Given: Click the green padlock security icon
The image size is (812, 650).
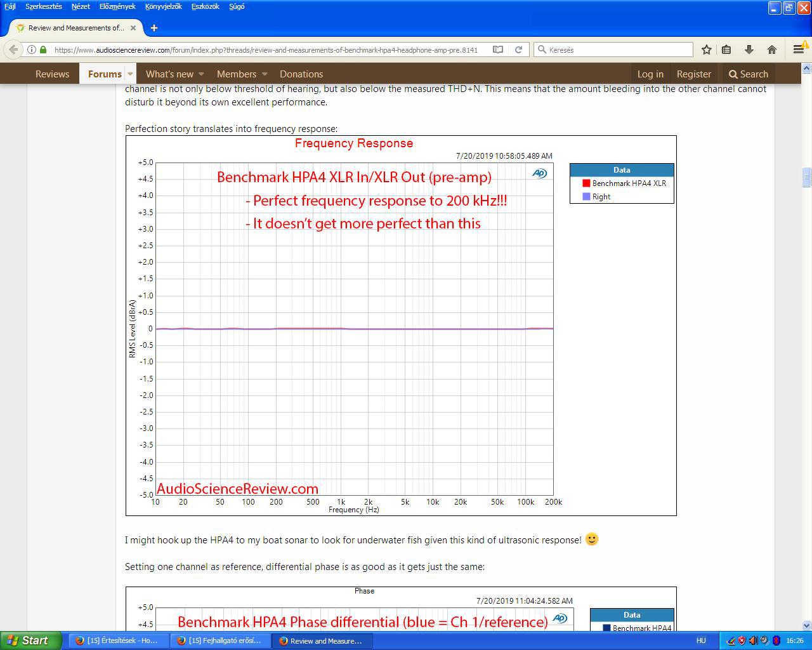Looking at the screenshot, I should 43,50.
